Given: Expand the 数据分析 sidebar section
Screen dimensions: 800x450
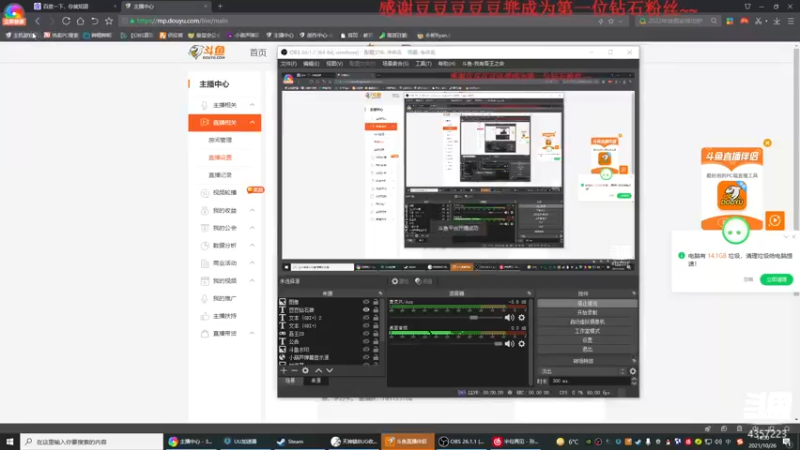Looking at the screenshot, I should 252,245.
